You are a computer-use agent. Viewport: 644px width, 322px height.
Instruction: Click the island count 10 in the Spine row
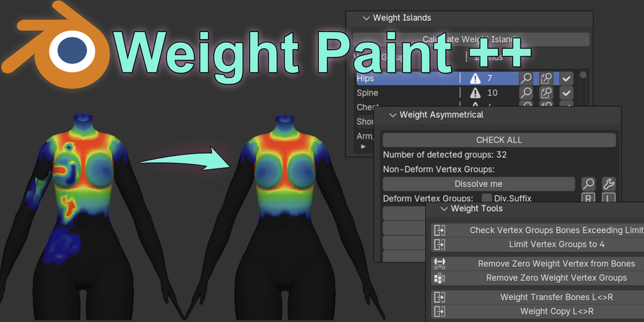pos(492,93)
